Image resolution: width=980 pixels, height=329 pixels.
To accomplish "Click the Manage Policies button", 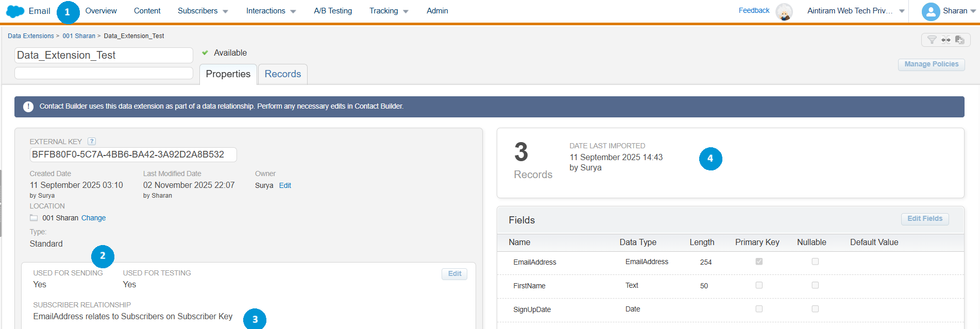I will [x=932, y=64].
